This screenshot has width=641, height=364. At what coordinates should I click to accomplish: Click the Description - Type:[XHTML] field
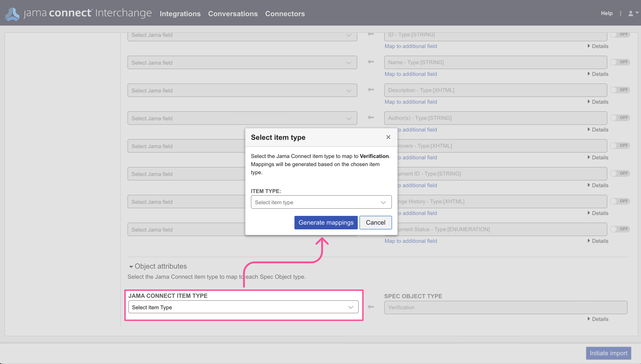(496, 90)
